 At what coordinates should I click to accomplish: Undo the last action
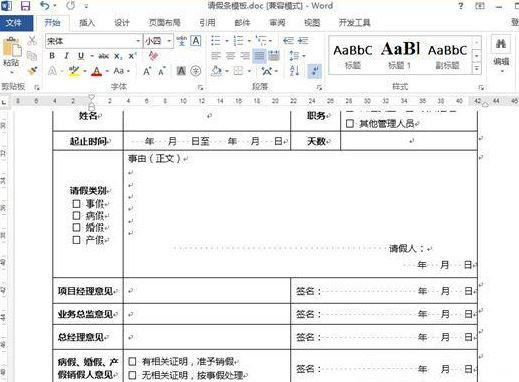click(45, 6)
